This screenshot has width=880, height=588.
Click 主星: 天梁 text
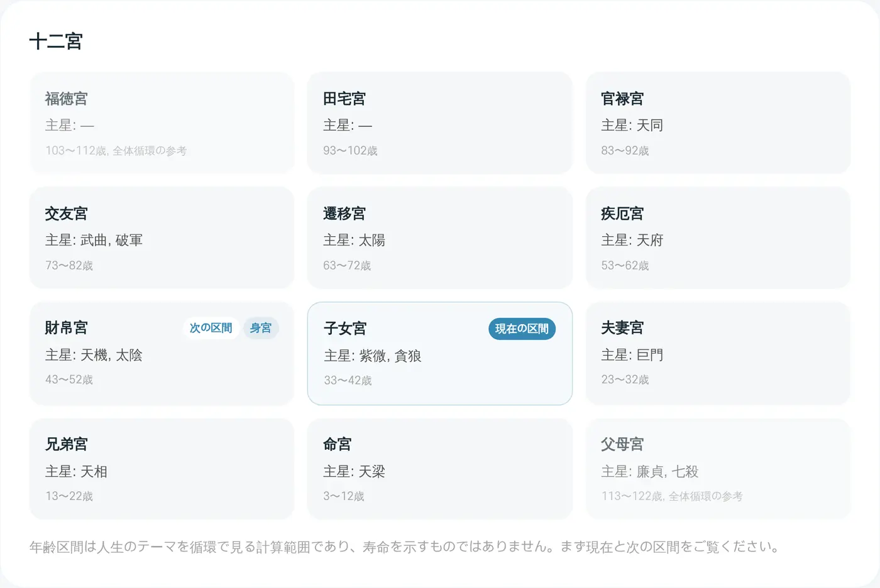[354, 471]
